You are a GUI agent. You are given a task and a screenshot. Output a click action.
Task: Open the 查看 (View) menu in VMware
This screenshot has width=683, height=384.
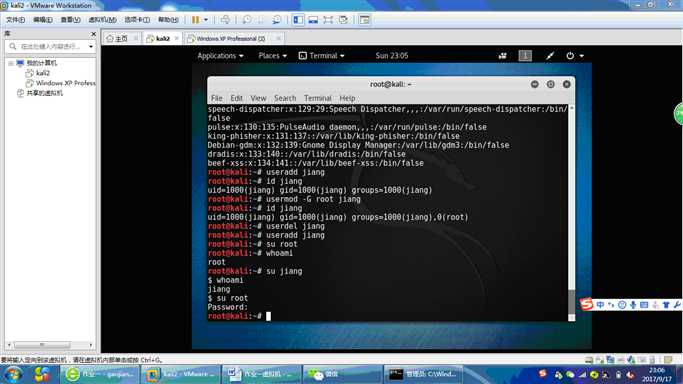coord(70,20)
